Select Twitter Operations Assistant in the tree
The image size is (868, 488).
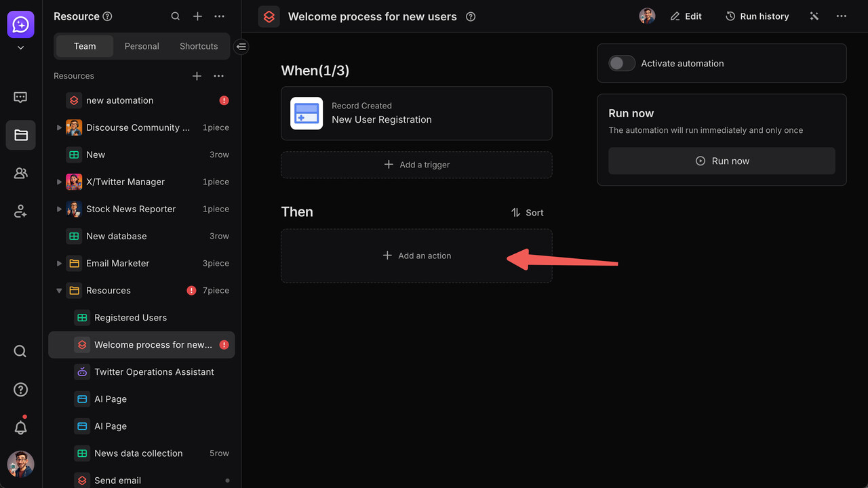point(154,372)
